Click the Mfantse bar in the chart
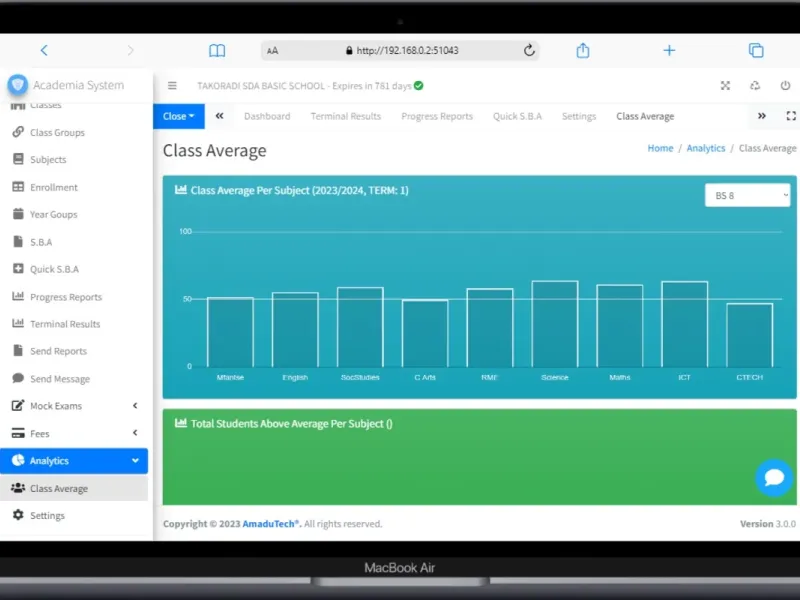This screenshot has height=600, width=800. coord(230,332)
